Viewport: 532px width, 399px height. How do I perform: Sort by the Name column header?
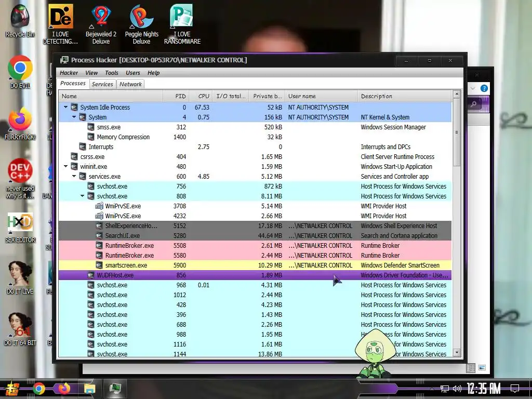coord(111,96)
